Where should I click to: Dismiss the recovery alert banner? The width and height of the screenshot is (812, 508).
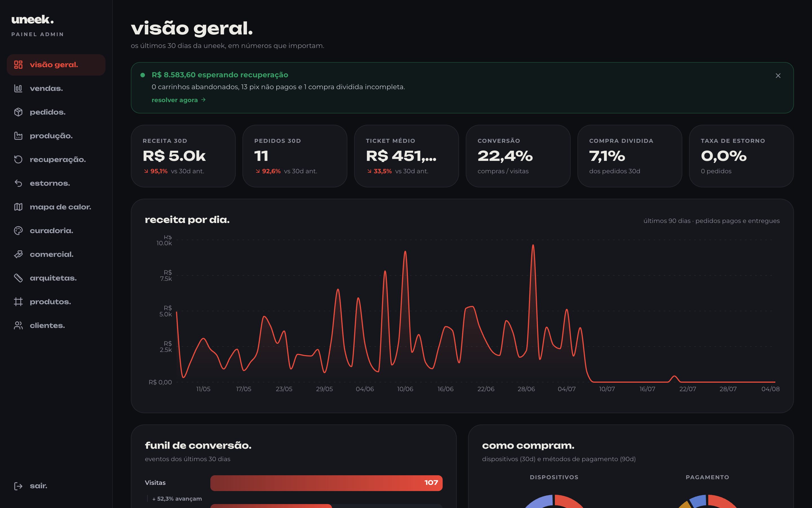tap(778, 76)
